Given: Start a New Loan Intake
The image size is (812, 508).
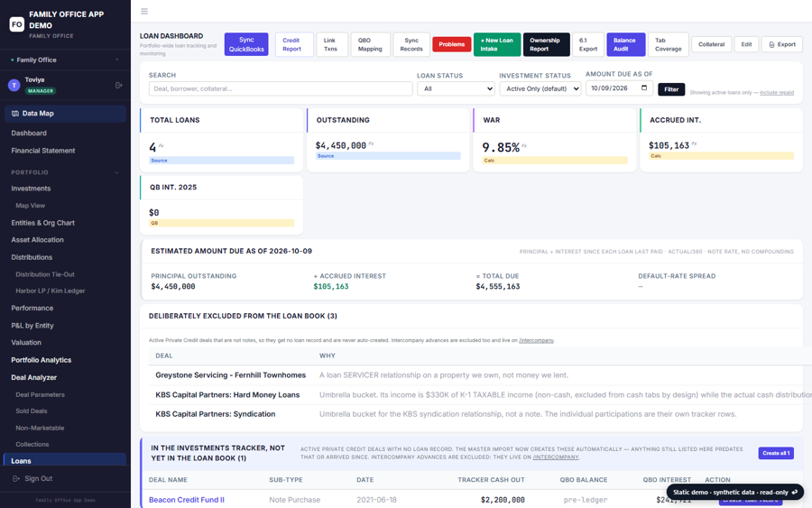Looking at the screenshot, I should (496, 44).
